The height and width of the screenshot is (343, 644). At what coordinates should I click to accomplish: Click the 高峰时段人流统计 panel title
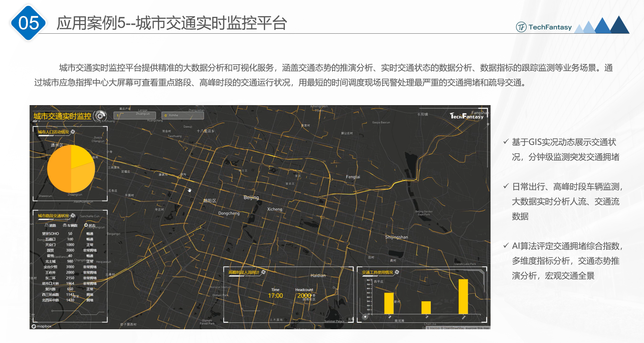(x=244, y=272)
